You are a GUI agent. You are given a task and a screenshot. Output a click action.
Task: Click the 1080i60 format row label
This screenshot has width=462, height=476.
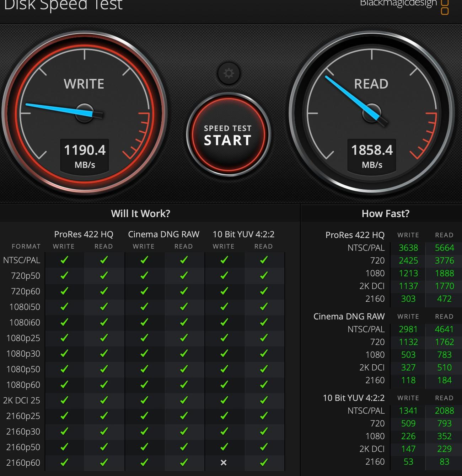pos(25,322)
